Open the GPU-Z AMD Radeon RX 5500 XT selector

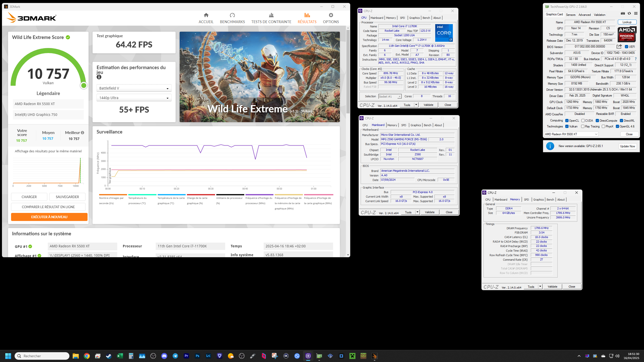[571, 134]
